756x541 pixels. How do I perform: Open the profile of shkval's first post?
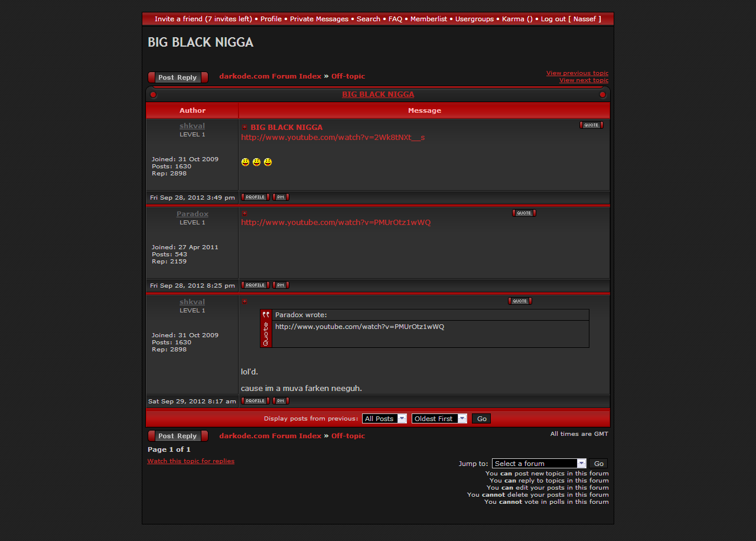(x=255, y=197)
